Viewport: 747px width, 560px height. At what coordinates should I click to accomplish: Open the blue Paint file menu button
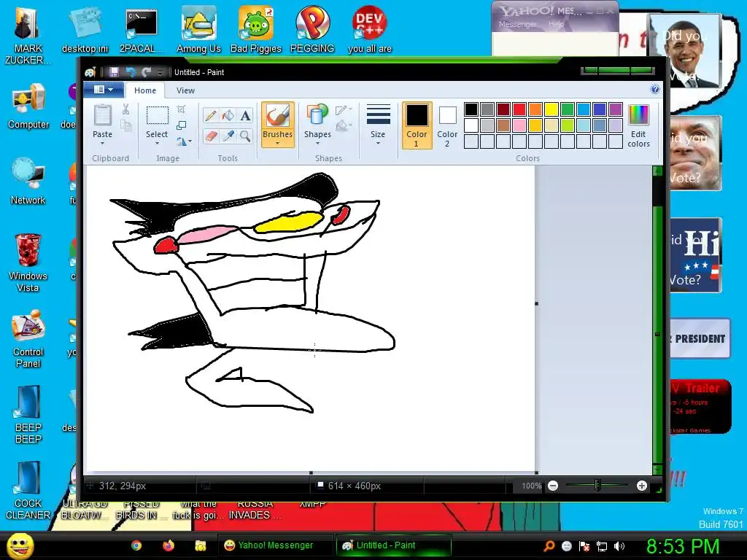point(104,90)
